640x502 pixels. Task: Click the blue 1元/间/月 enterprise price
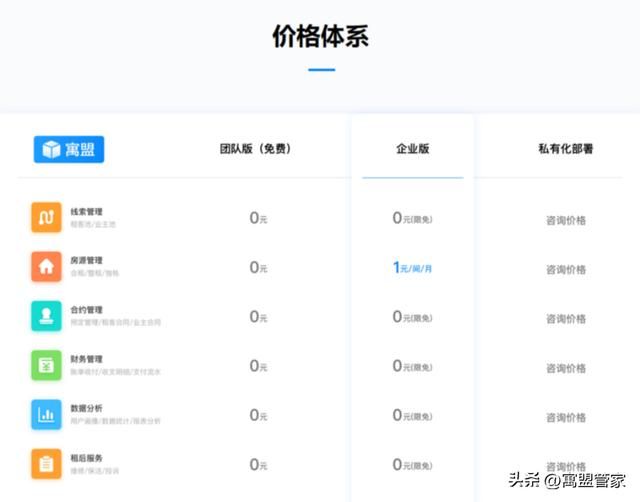tap(412, 267)
